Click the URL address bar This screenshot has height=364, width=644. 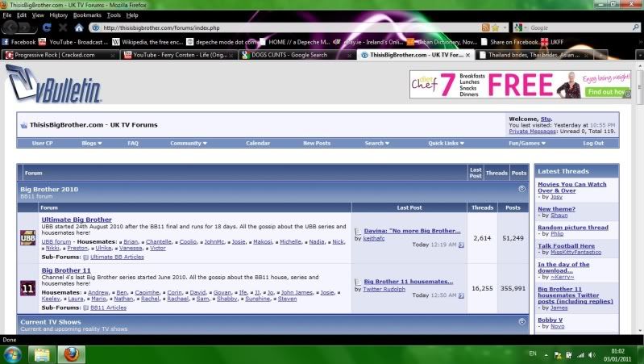288,27
